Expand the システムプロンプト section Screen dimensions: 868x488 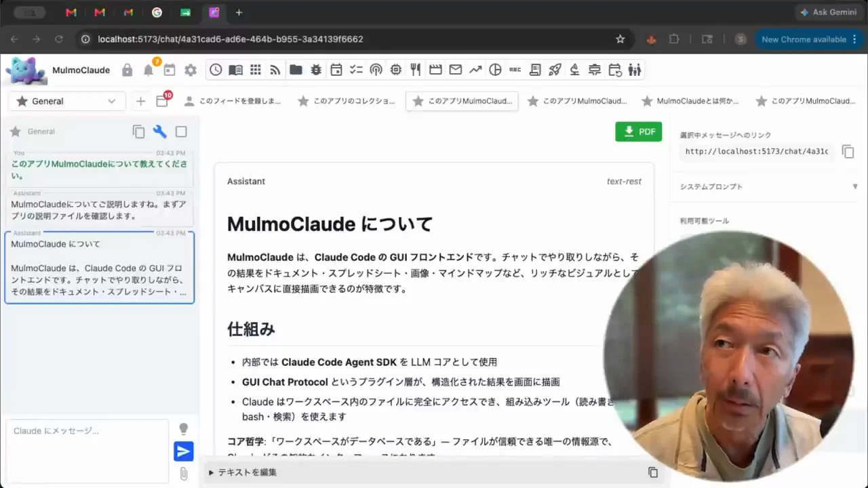tap(768, 186)
